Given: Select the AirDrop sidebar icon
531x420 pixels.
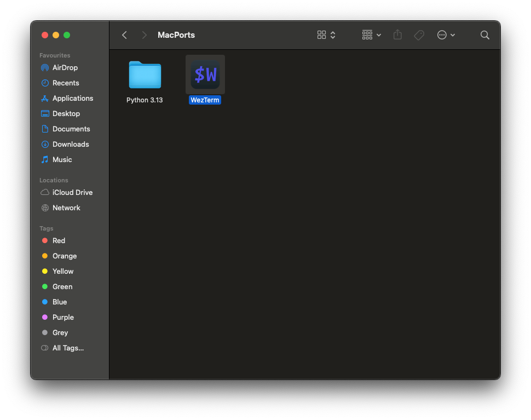Looking at the screenshot, I should click(x=44, y=67).
